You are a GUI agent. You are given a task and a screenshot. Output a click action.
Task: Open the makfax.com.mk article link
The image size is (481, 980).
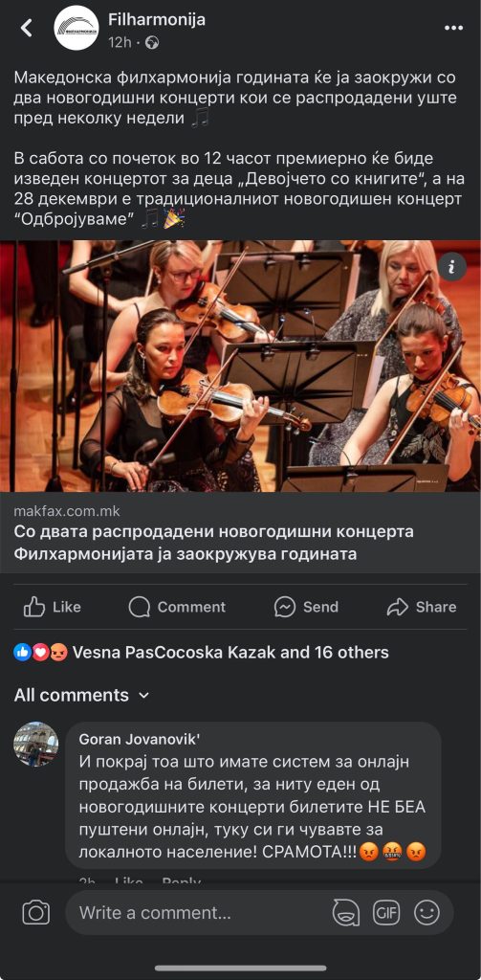[x=241, y=532]
